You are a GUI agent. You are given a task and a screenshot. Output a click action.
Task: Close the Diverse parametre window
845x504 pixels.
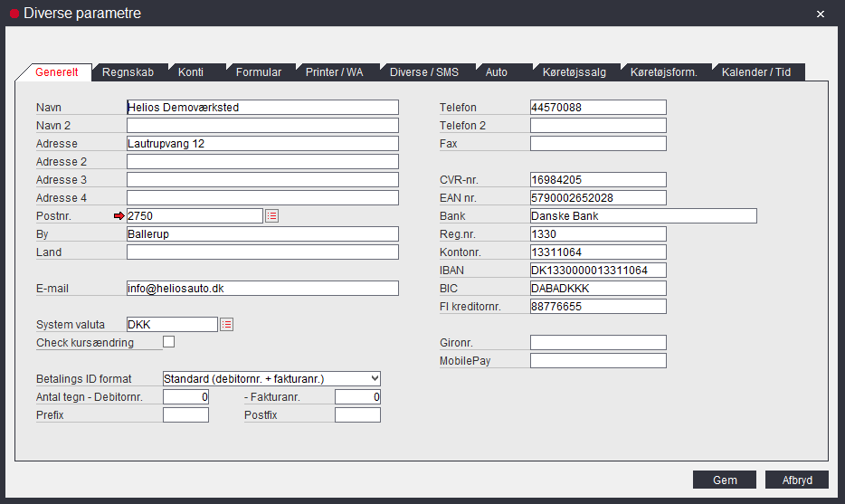click(x=820, y=14)
